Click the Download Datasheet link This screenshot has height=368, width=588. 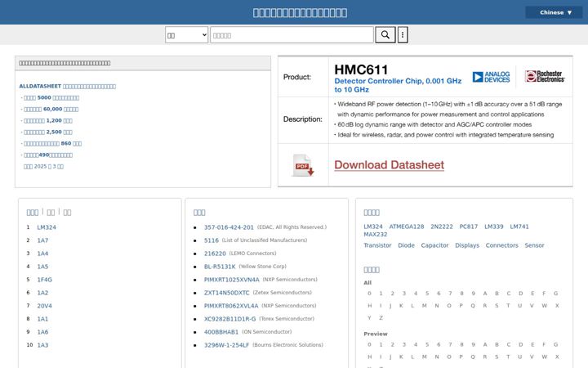[390, 165]
